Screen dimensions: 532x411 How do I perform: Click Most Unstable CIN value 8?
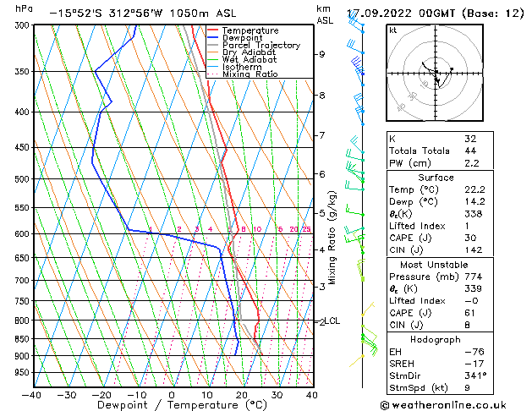point(467,326)
